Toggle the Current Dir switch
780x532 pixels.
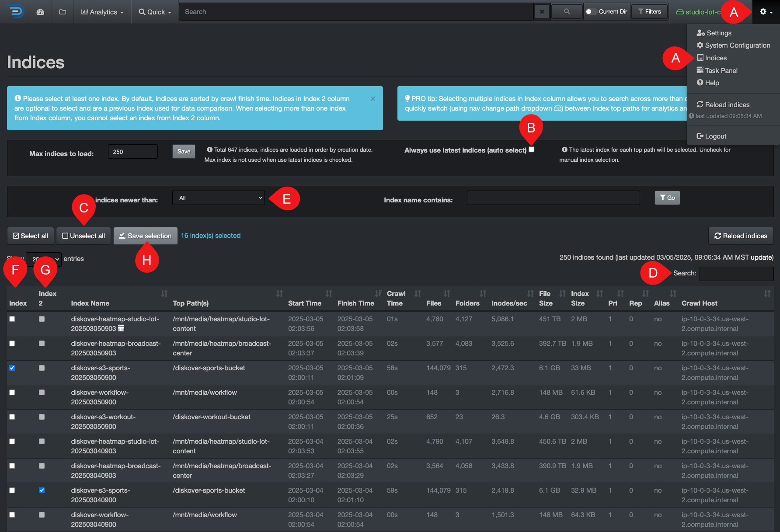pyautogui.click(x=591, y=12)
